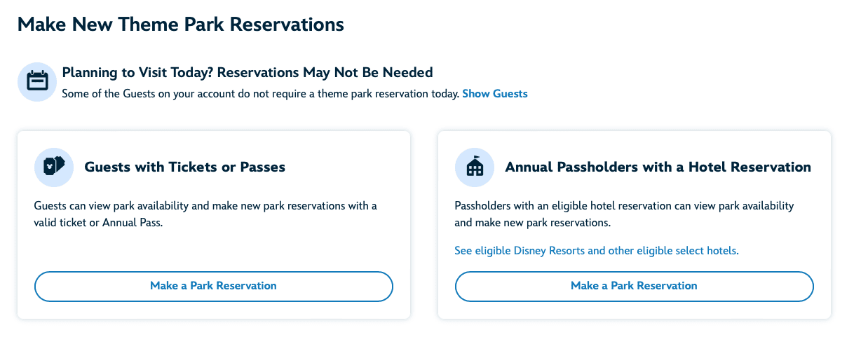Click the Planning to Visit Today heading

click(x=247, y=72)
